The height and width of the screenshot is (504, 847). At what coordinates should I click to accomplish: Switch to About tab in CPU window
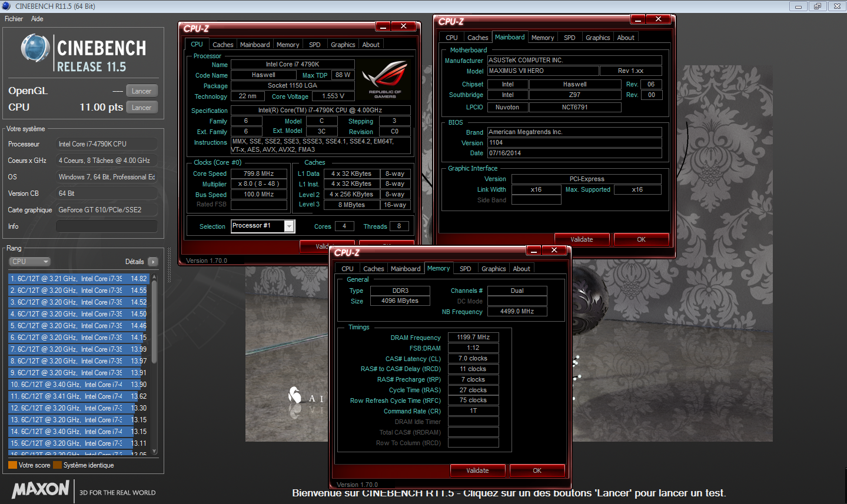click(371, 45)
